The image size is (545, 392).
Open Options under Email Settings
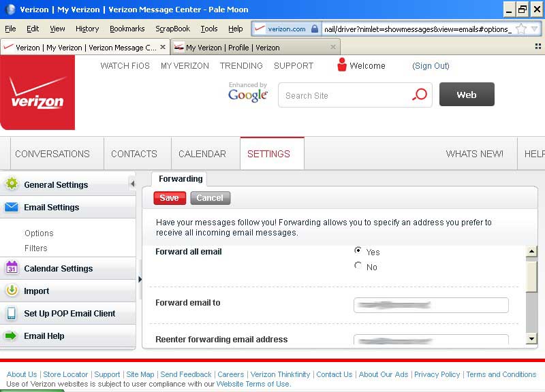pos(39,233)
